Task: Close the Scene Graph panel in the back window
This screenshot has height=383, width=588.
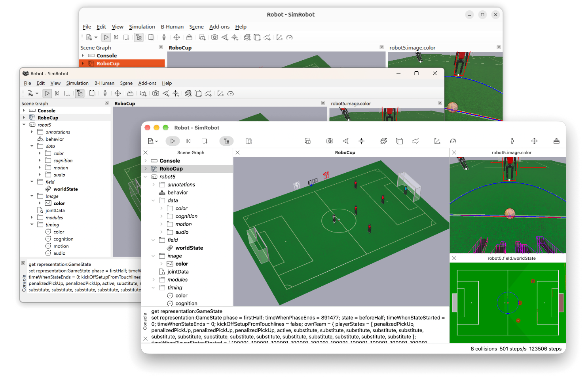Action: pyautogui.click(x=161, y=47)
